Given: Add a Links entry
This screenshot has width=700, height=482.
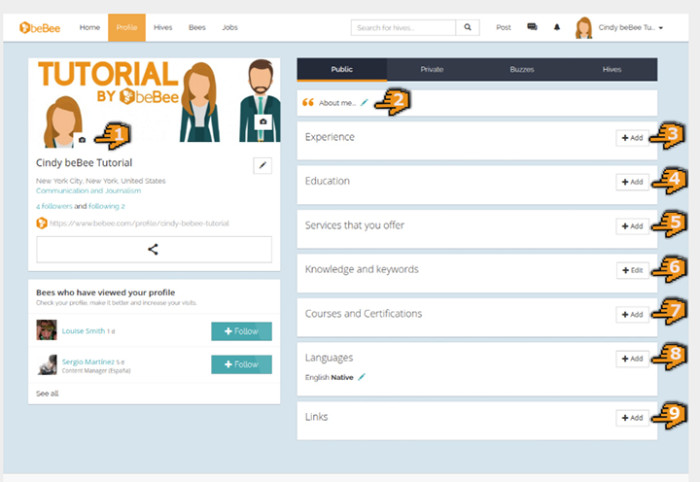Looking at the screenshot, I should pyautogui.click(x=632, y=418).
